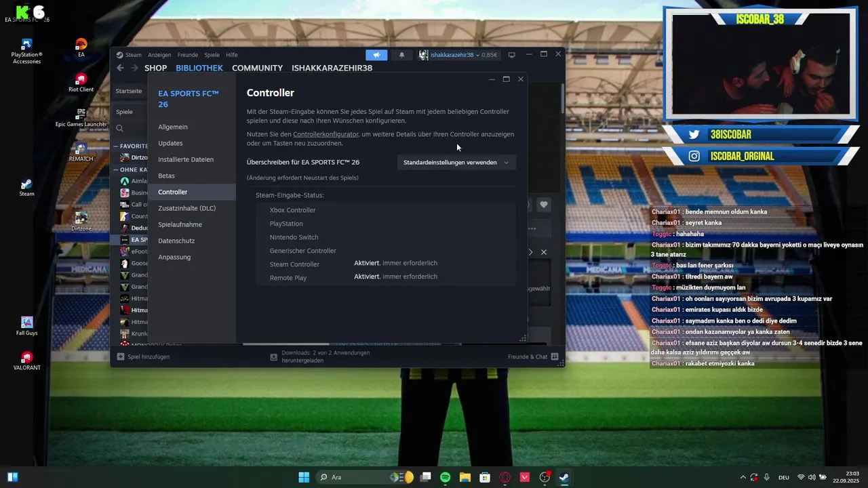Select Aimlabs icon in Steam library list
The width and height of the screenshot is (868, 488).
(125, 181)
